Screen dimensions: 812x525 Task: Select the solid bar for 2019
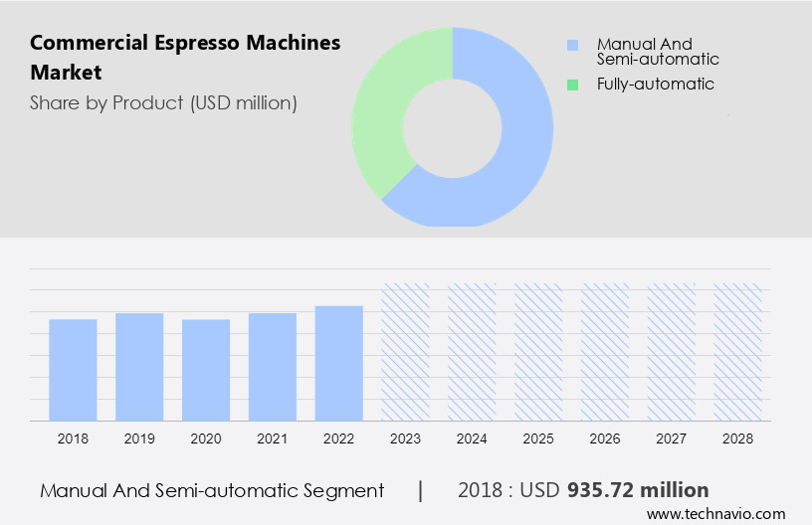[139, 367]
